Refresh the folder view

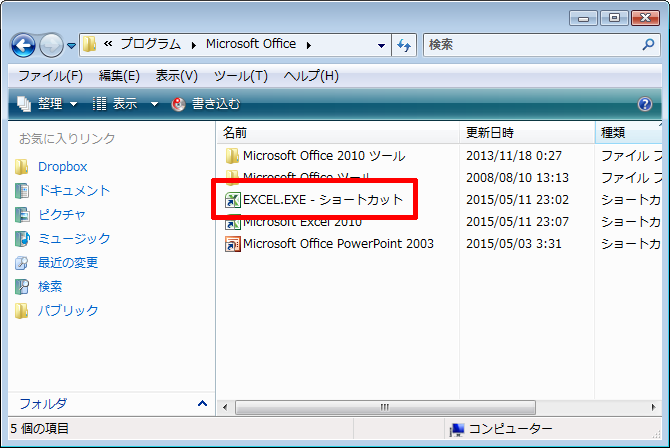point(404,45)
